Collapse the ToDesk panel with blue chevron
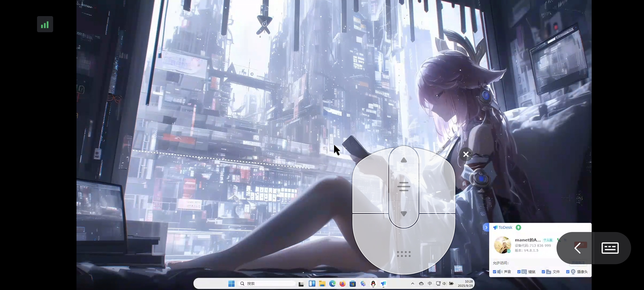The image size is (644, 290). (x=486, y=227)
